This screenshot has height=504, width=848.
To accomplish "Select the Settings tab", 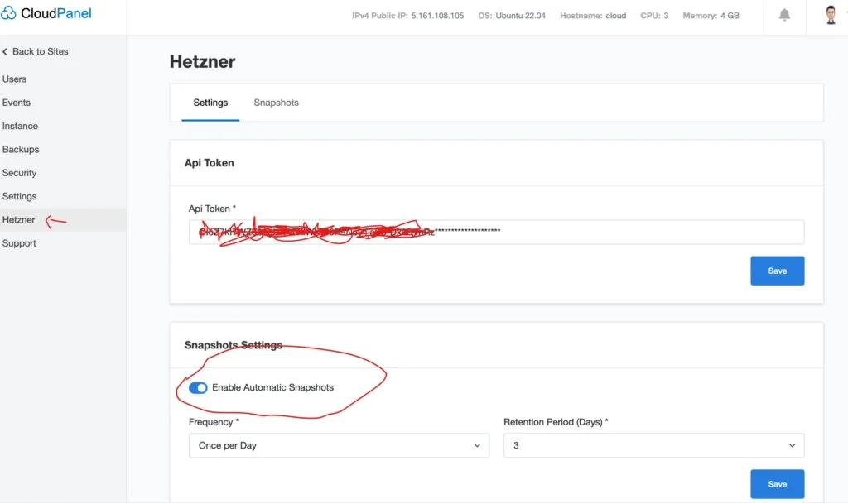I will point(210,103).
